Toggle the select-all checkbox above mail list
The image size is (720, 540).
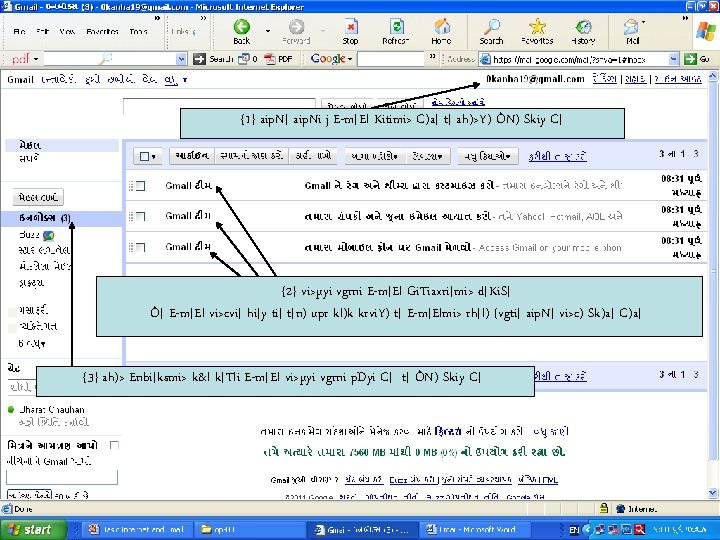[x=144, y=157]
